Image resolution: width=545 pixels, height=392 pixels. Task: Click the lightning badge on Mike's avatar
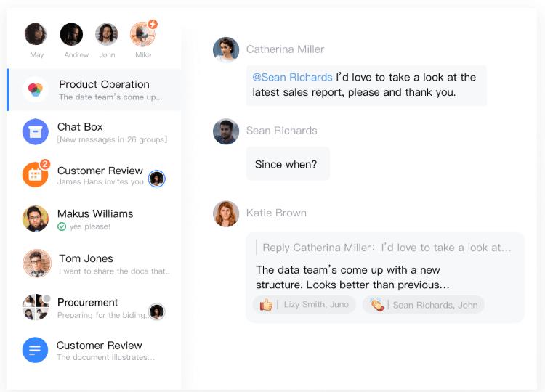pos(153,24)
